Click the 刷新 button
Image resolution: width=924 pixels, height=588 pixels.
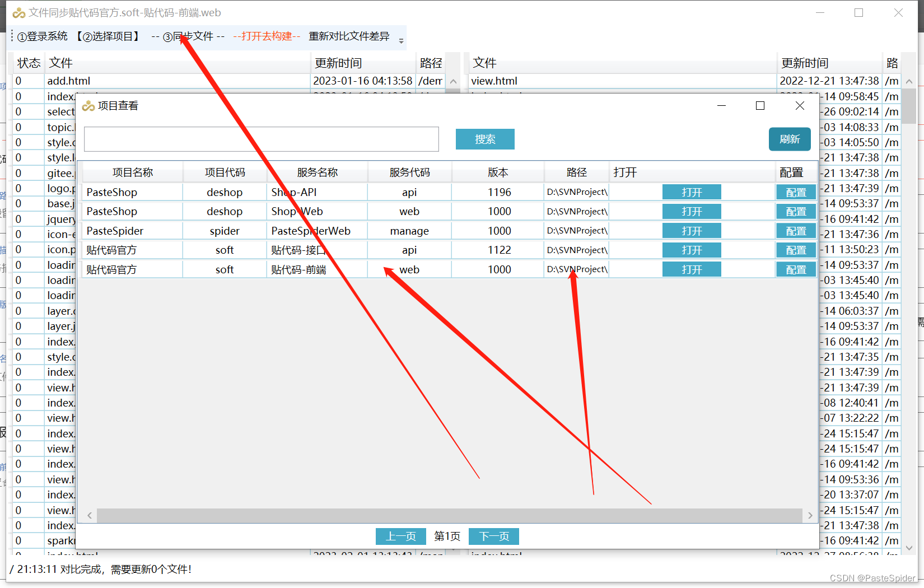pyautogui.click(x=790, y=139)
